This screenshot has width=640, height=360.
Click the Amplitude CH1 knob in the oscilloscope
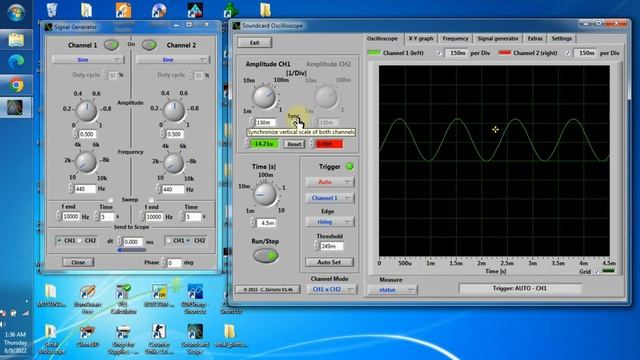pos(264,97)
